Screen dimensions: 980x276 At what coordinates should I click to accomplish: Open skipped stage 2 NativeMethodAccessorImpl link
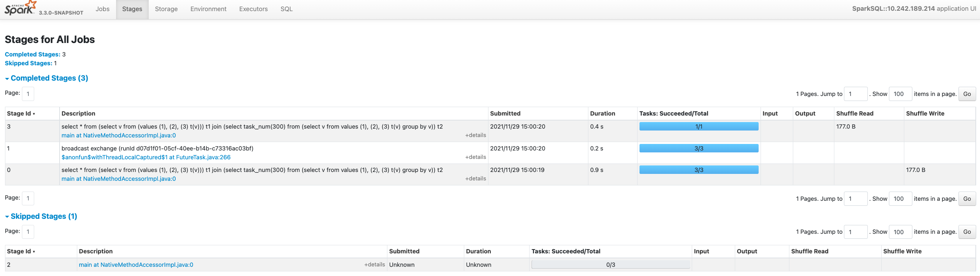136,265
